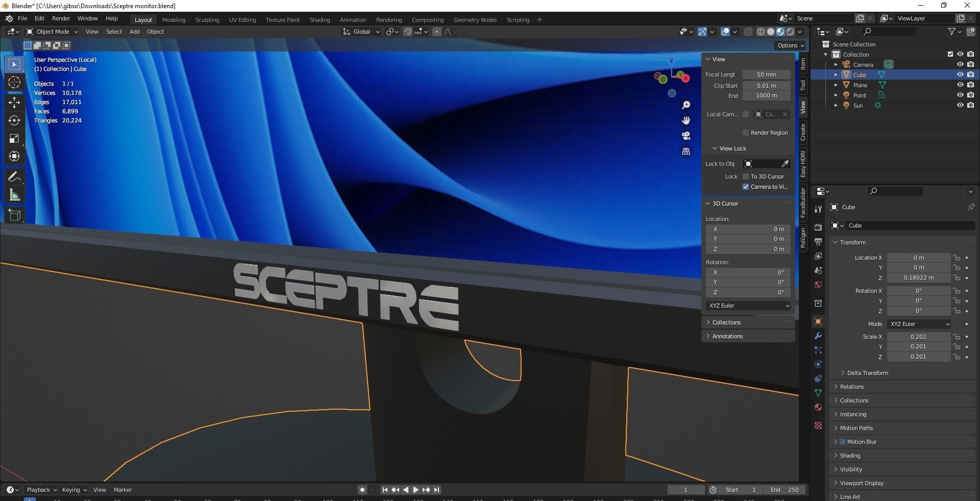
Task: Open the Object Mode dropdown
Action: pyautogui.click(x=52, y=32)
